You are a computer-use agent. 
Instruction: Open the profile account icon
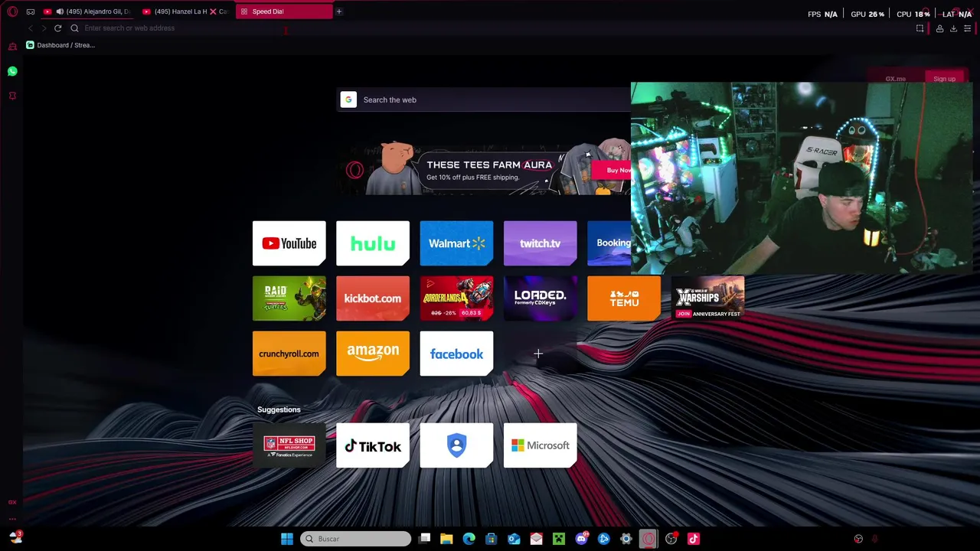(939, 28)
